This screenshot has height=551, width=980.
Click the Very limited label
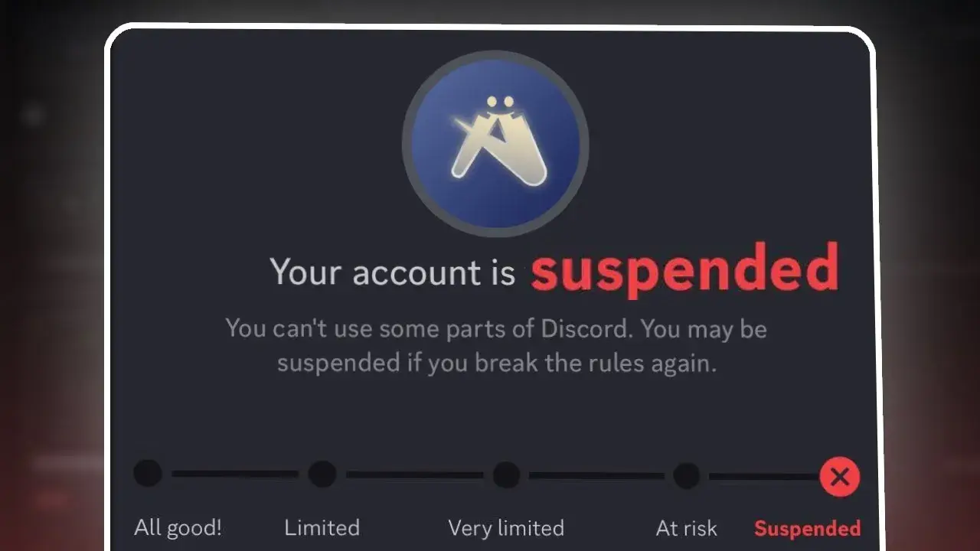click(506, 528)
